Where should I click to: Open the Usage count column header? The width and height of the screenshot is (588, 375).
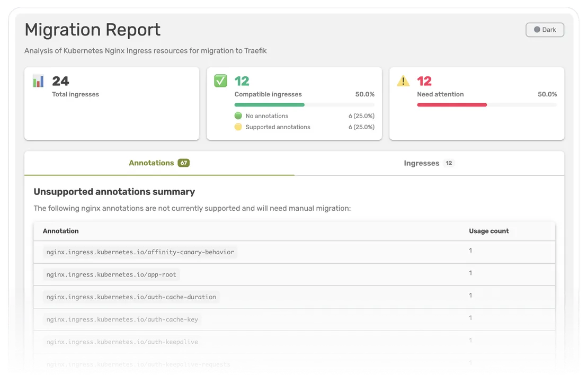pyautogui.click(x=488, y=231)
